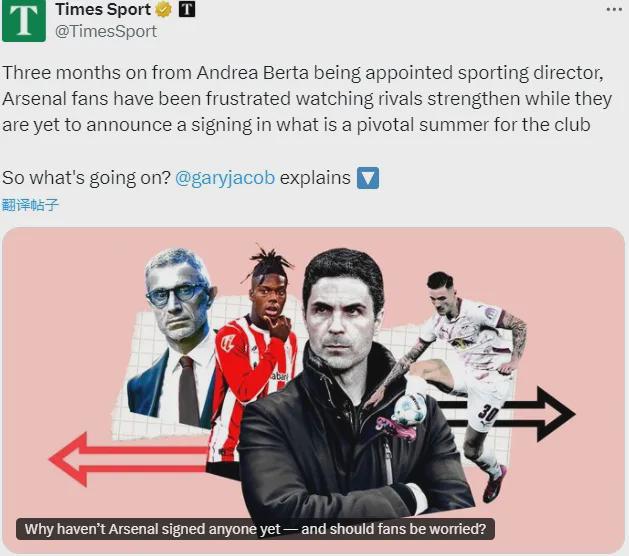Open the Times Sport green T avatar

[x=24, y=20]
